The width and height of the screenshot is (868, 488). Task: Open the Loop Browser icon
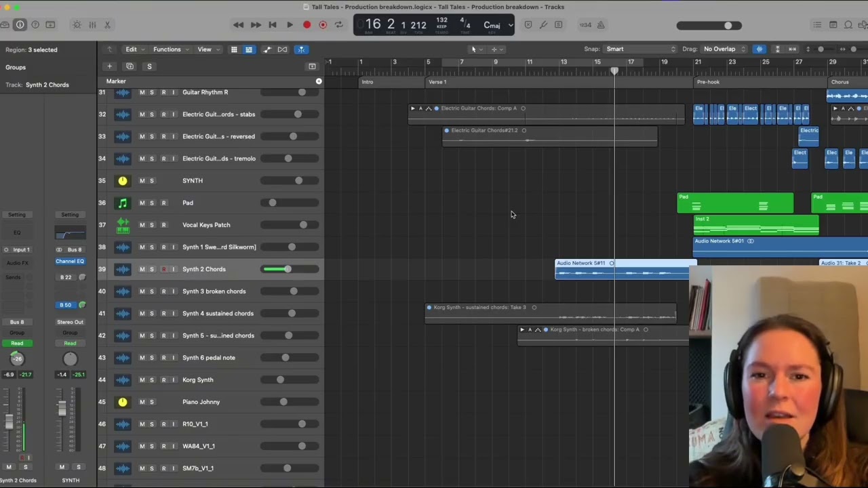(x=848, y=25)
